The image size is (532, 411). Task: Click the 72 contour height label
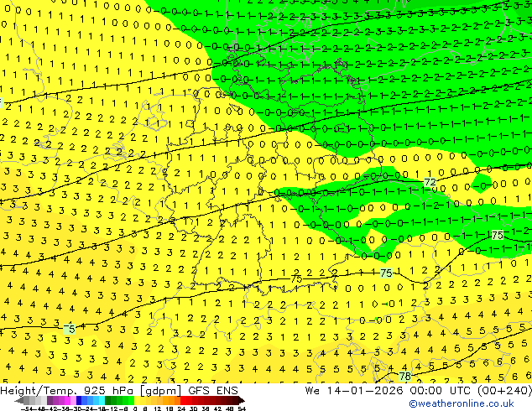point(430,182)
